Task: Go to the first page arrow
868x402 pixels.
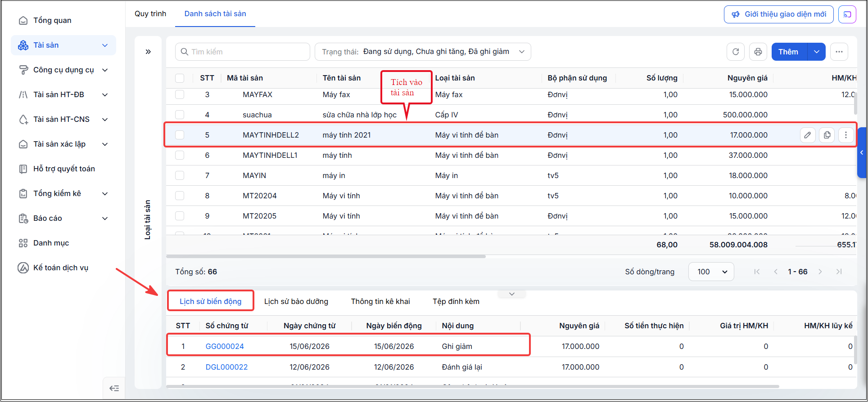Action: tap(757, 272)
